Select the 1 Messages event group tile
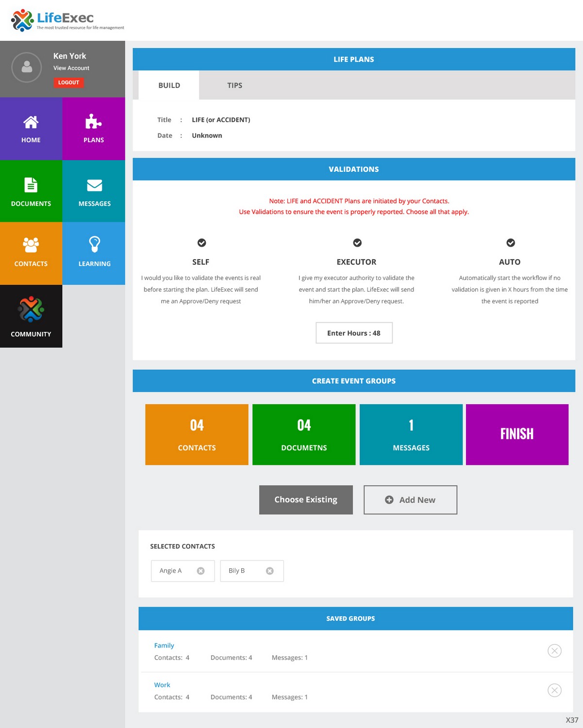This screenshot has height=728, width=583. 411,434
